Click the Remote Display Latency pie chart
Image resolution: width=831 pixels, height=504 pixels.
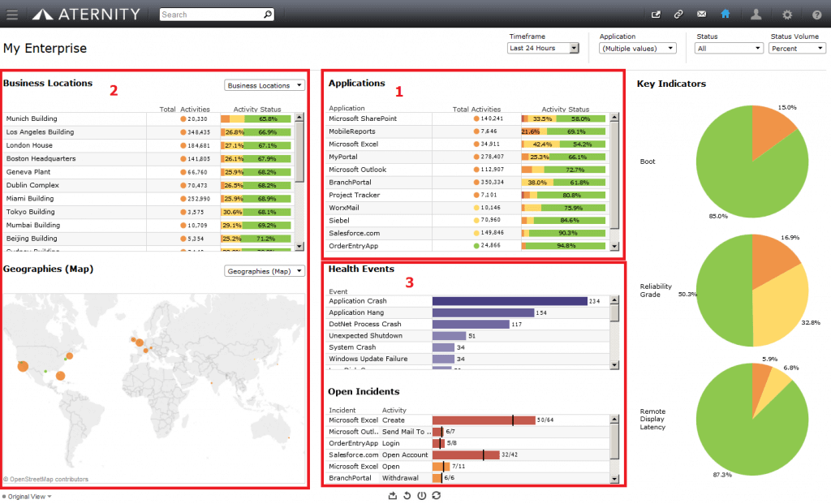(752, 420)
